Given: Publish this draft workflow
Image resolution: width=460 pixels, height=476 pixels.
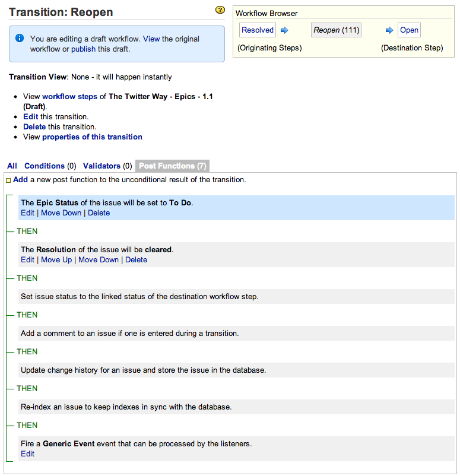Looking at the screenshot, I should [83, 49].
